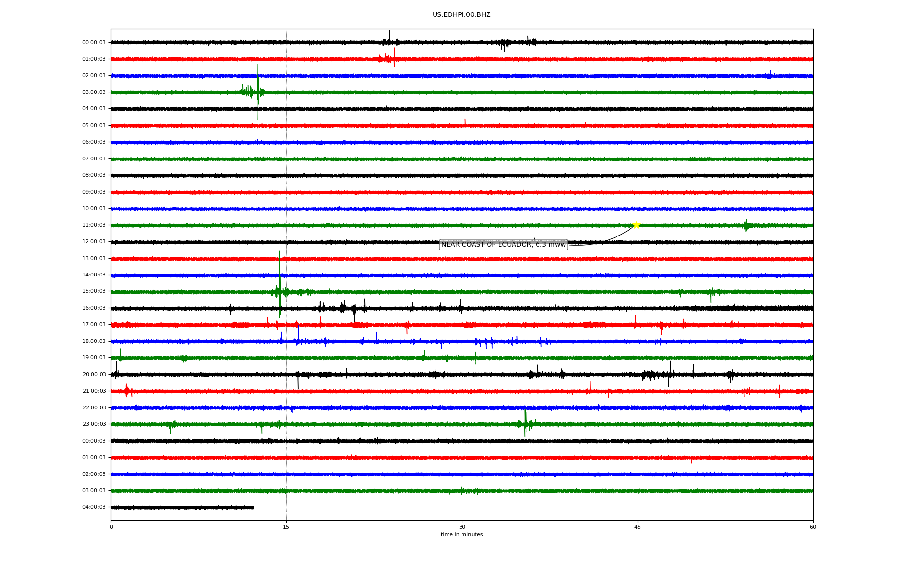
Task: Click the 0 tick on the x-axis
Action: (x=111, y=527)
